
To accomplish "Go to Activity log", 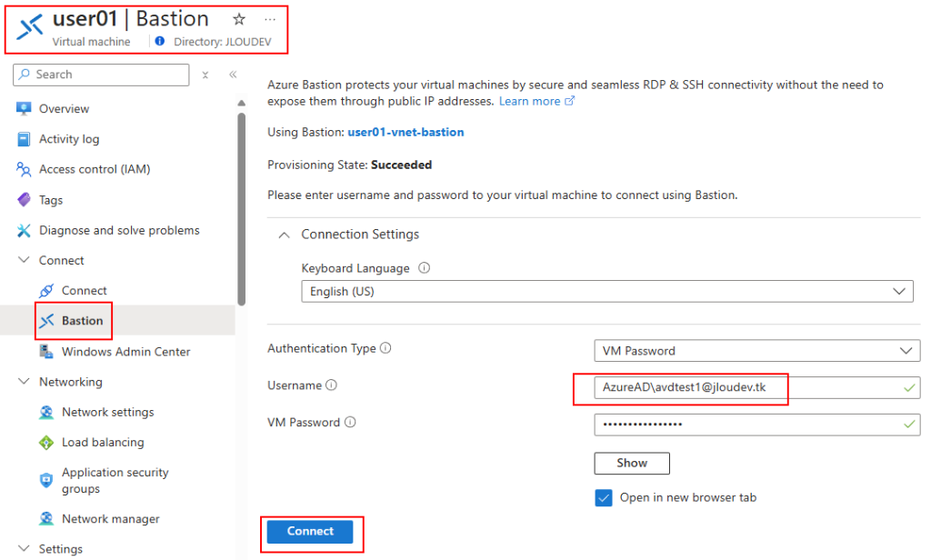I will 69,139.
